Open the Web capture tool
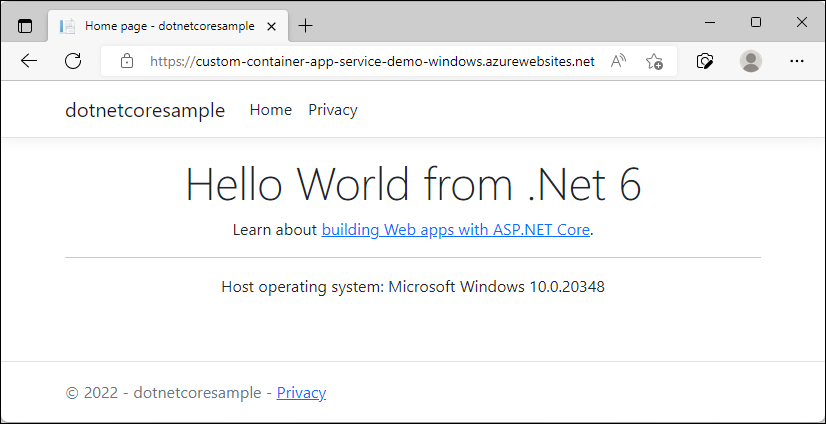 click(705, 61)
